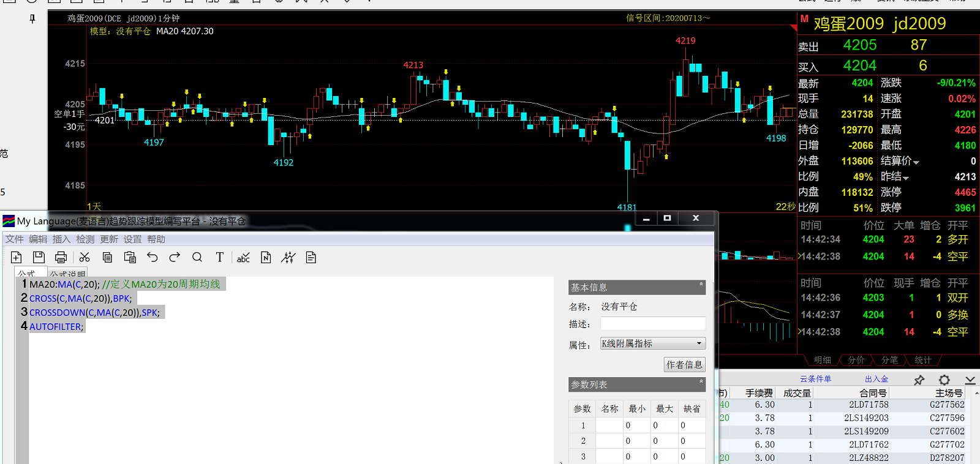Click code line 4 AUTOFILTER
The image size is (980, 464).
pos(56,327)
